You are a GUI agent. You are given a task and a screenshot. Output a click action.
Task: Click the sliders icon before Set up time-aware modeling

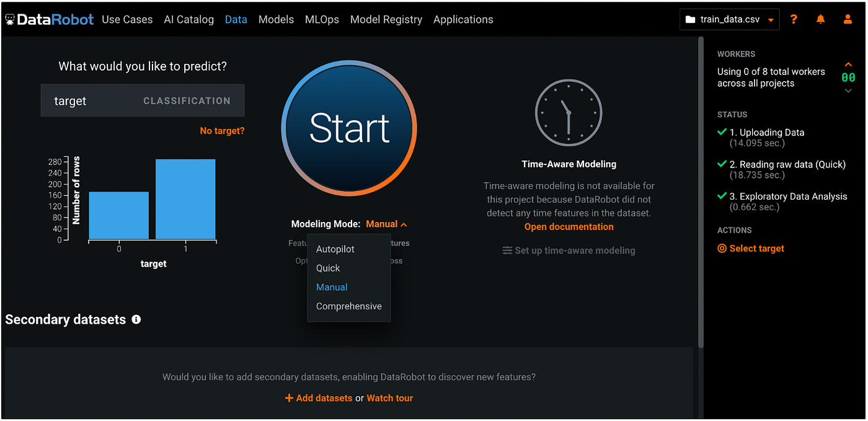coord(507,250)
